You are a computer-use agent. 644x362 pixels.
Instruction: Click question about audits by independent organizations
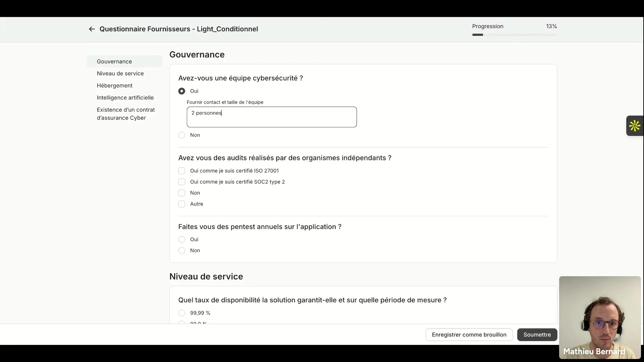click(x=285, y=158)
